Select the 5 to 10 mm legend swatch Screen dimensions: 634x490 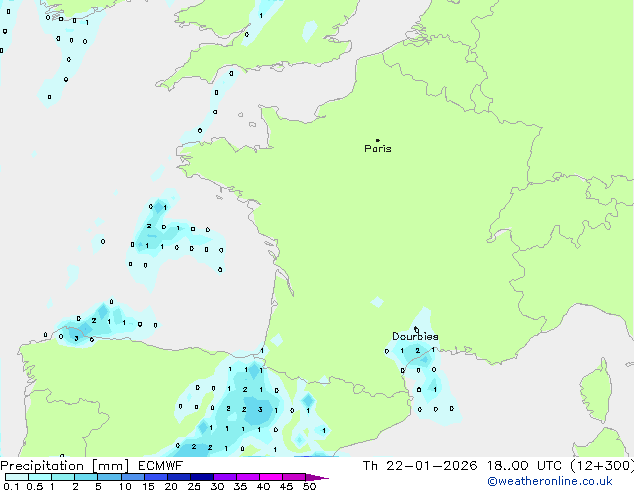click(109, 477)
